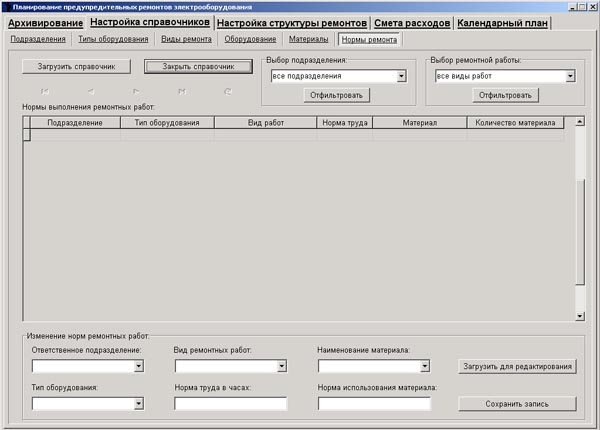Focus the Норма труда в часах field
The width and height of the screenshot is (600, 430).
231,404
